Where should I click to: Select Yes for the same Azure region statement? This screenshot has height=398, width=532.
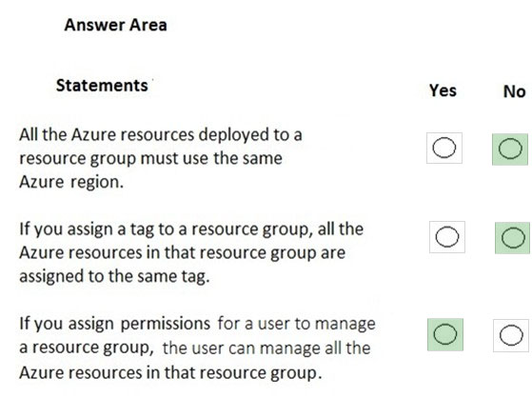(444, 149)
